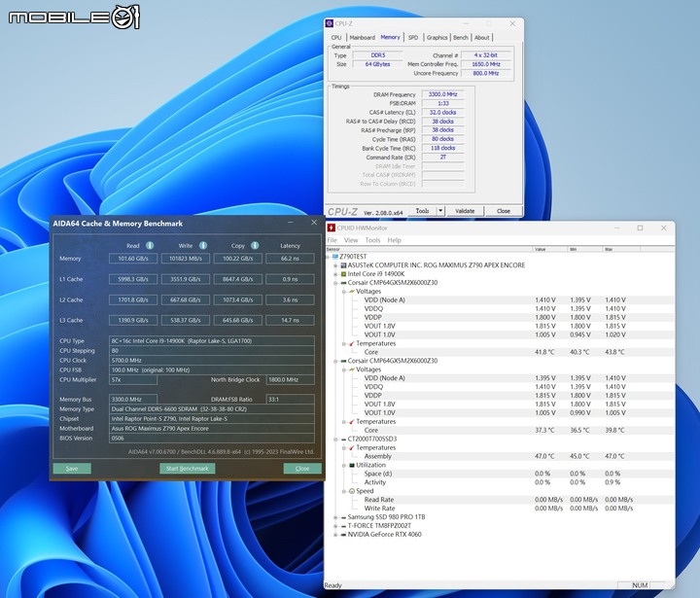Open the Help menu in HWMonitor

tap(394, 240)
